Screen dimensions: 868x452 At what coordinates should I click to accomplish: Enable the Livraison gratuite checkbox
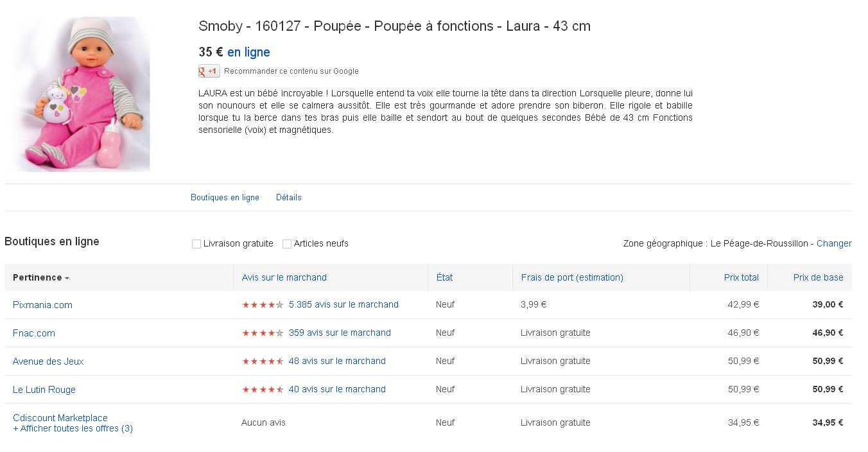pos(196,244)
